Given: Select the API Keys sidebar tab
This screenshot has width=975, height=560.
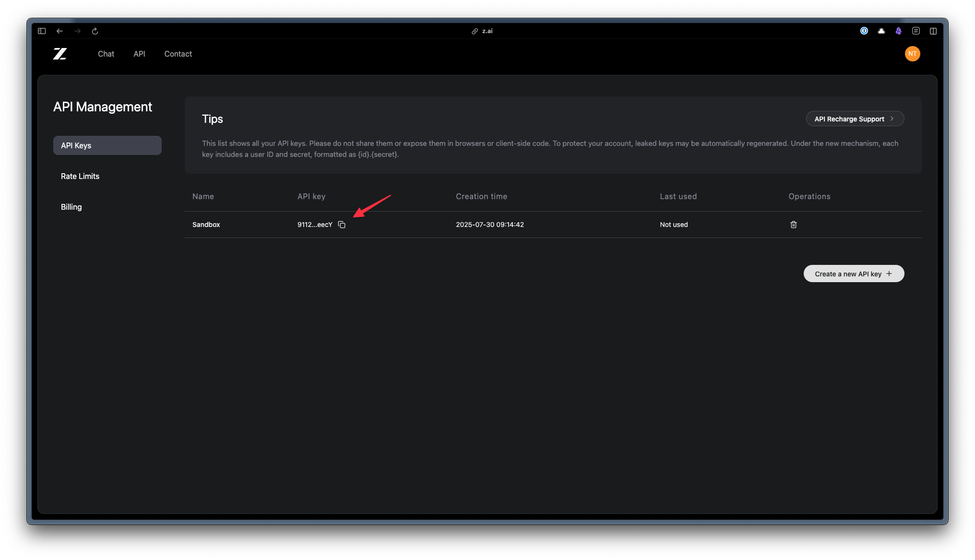Looking at the screenshot, I should pyautogui.click(x=107, y=145).
